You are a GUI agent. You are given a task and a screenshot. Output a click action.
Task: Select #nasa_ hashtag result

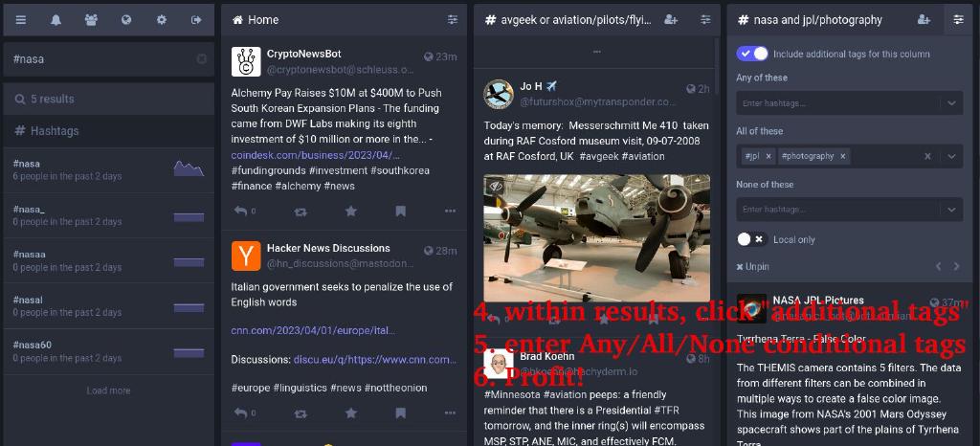(x=109, y=215)
